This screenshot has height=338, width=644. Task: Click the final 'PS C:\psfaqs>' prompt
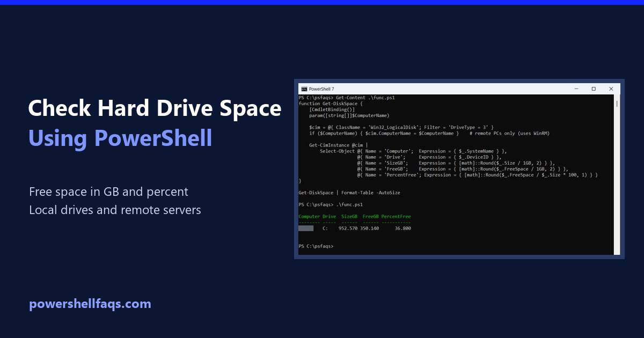316,246
